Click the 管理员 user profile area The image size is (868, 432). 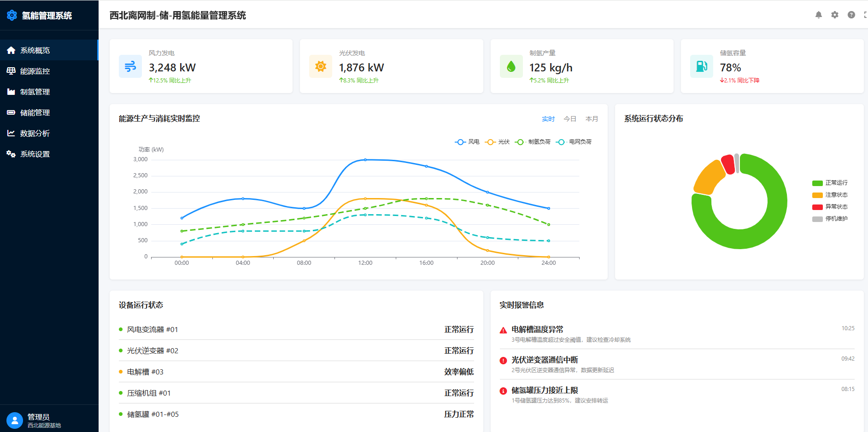click(x=37, y=420)
